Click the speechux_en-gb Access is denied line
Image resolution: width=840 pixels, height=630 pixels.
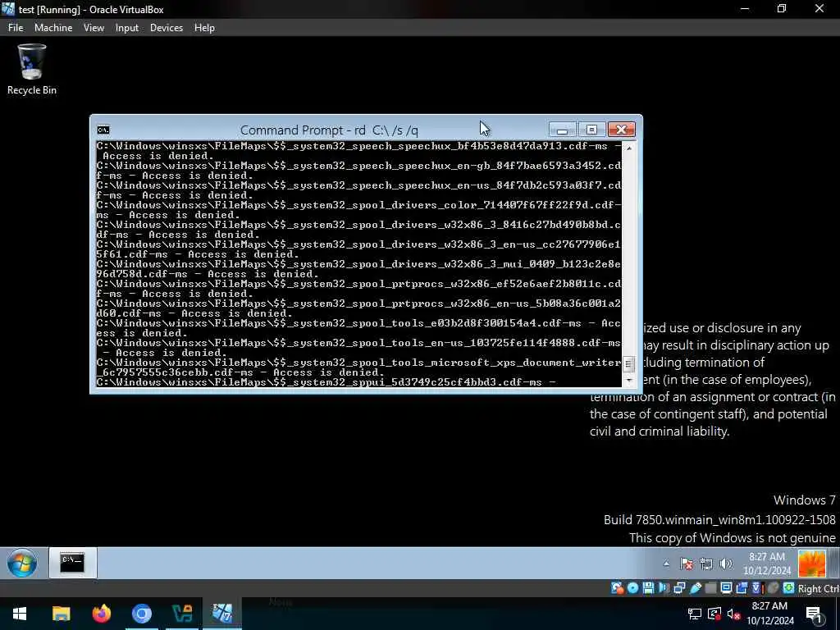[358, 171]
